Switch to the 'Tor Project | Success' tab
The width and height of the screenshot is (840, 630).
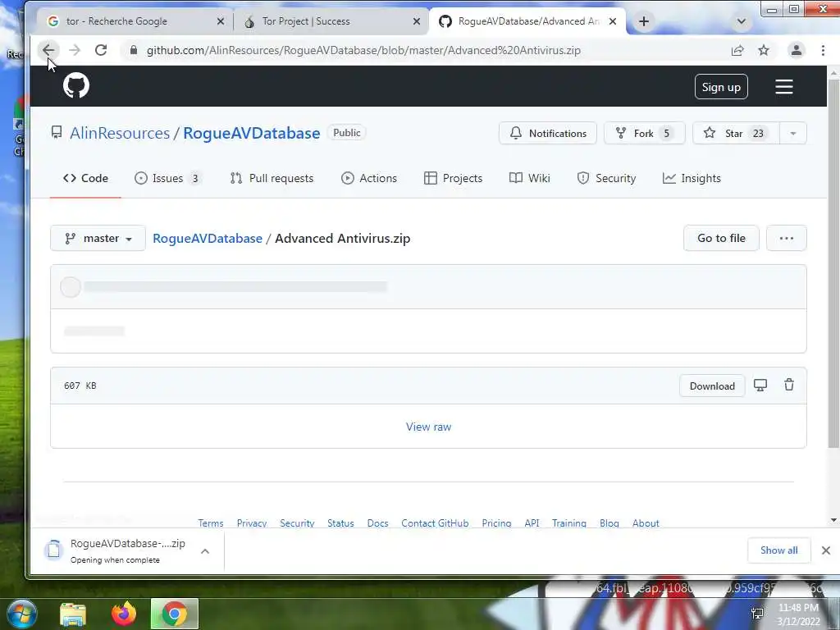331,21
